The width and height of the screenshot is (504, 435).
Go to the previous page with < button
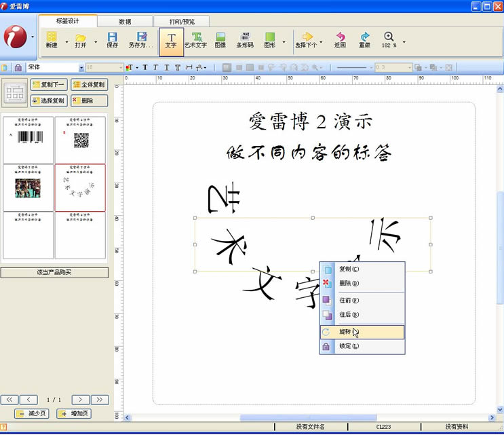coord(28,400)
